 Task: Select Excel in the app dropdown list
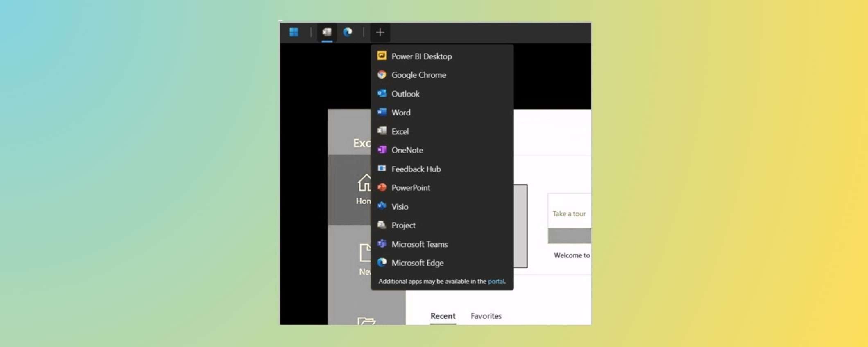400,131
